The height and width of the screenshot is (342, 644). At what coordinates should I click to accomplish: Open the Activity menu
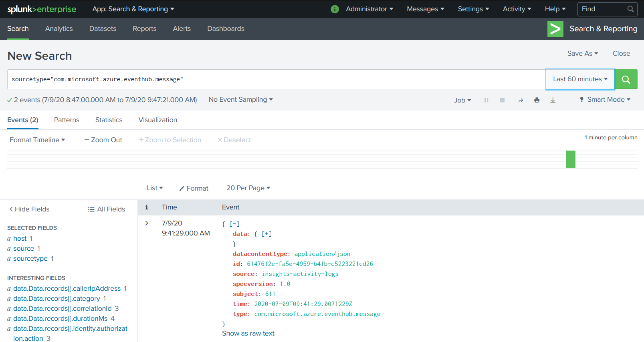[517, 9]
